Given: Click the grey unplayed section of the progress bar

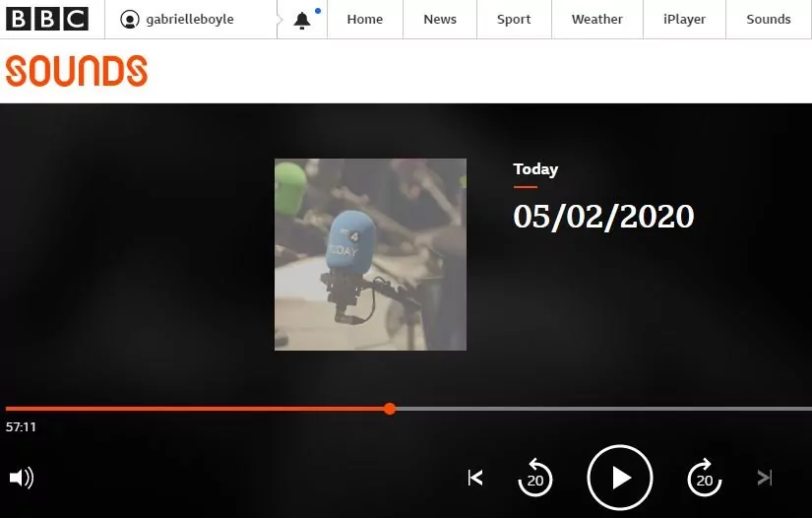Looking at the screenshot, I should pos(600,409).
